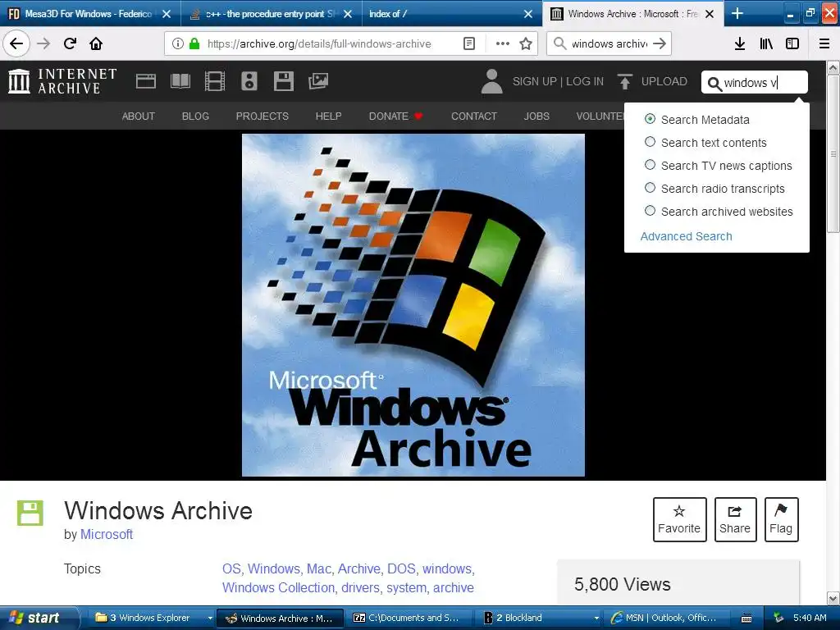Click the UPLOAD arrow icon
The image size is (840, 630).
point(624,81)
